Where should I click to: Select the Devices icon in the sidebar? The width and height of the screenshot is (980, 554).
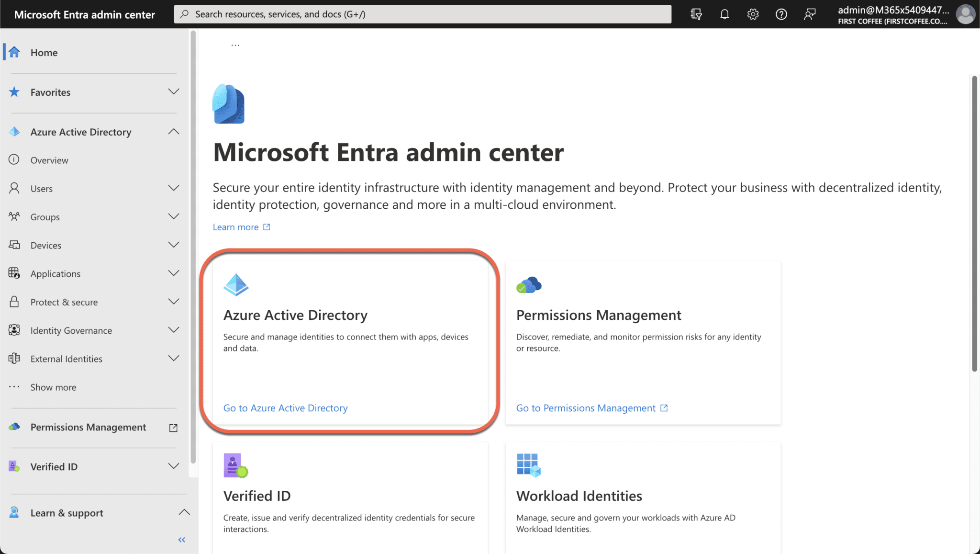pos(14,245)
